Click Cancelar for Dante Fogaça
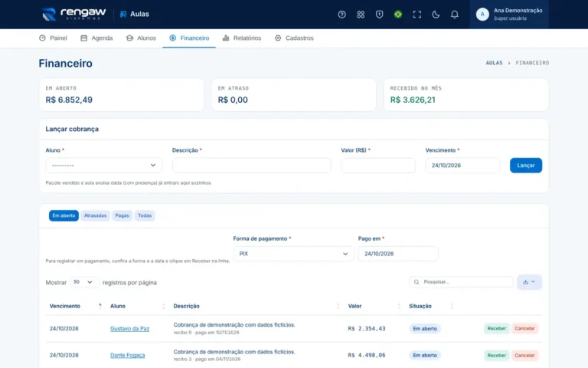 pos(524,355)
